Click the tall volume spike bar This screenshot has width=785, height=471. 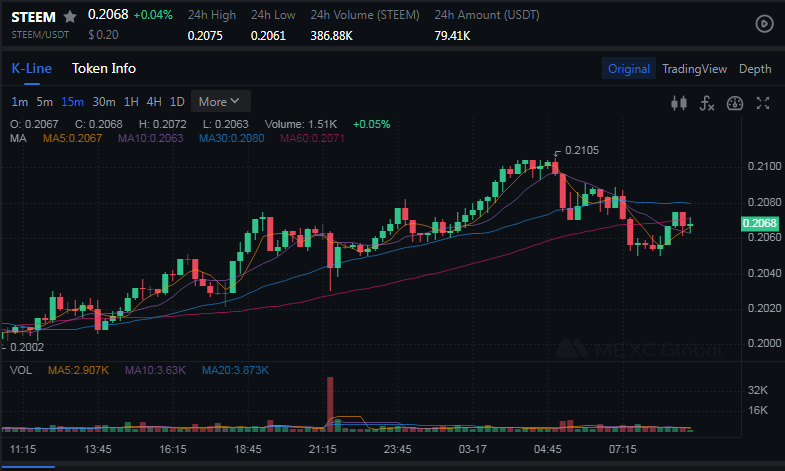point(330,404)
